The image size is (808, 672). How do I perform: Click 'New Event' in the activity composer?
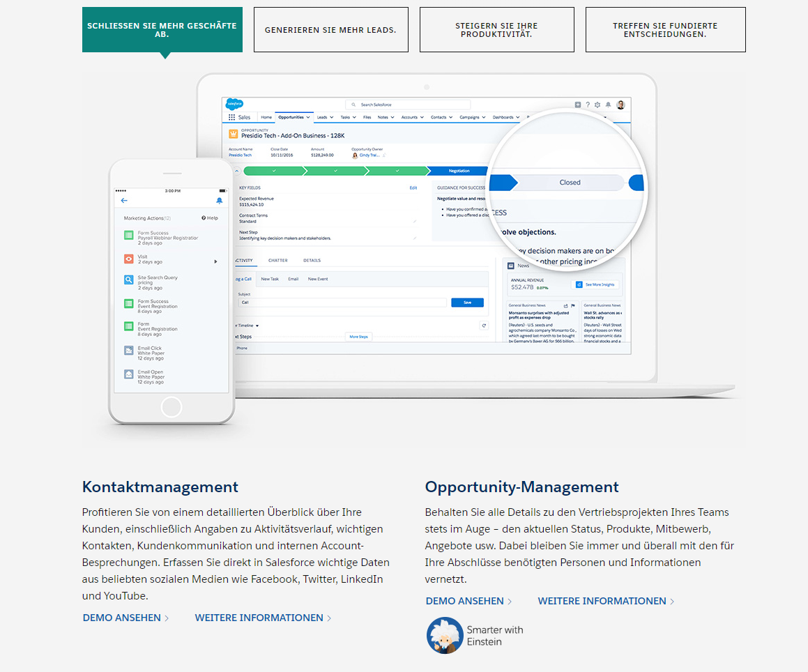[318, 279]
